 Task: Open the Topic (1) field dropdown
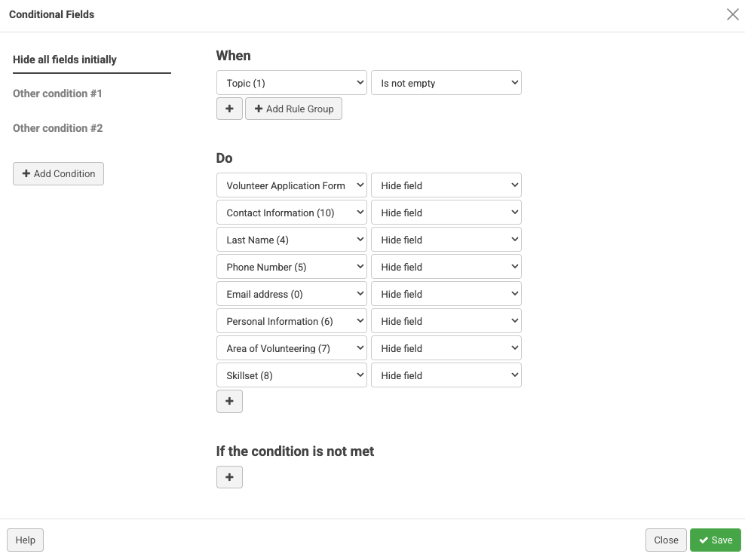point(291,83)
